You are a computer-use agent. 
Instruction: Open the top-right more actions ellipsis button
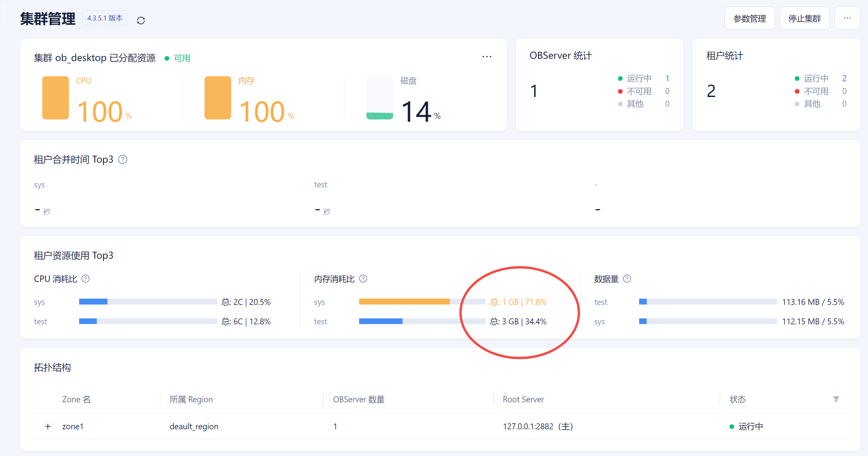coord(847,18)
